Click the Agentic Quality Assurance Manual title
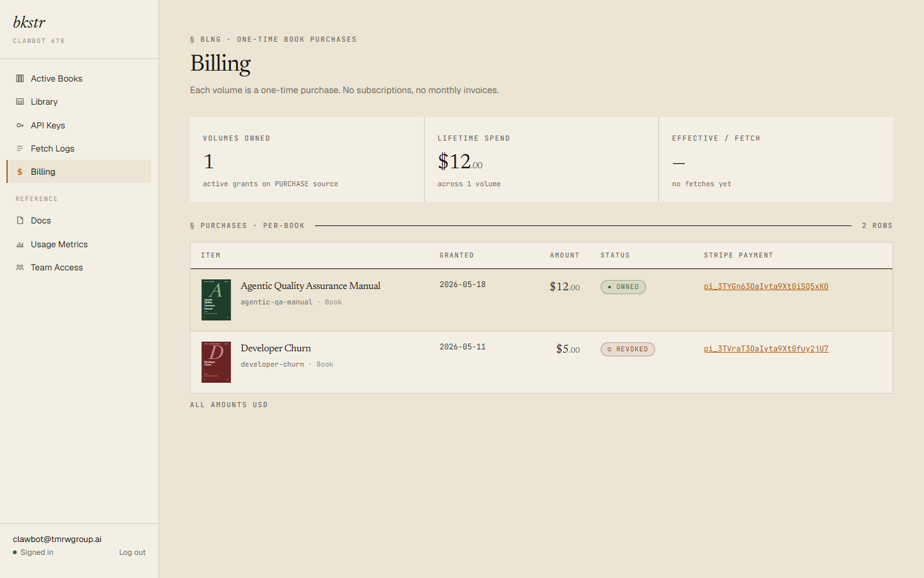This screenshot has width=924, height=578. [311, 286]
